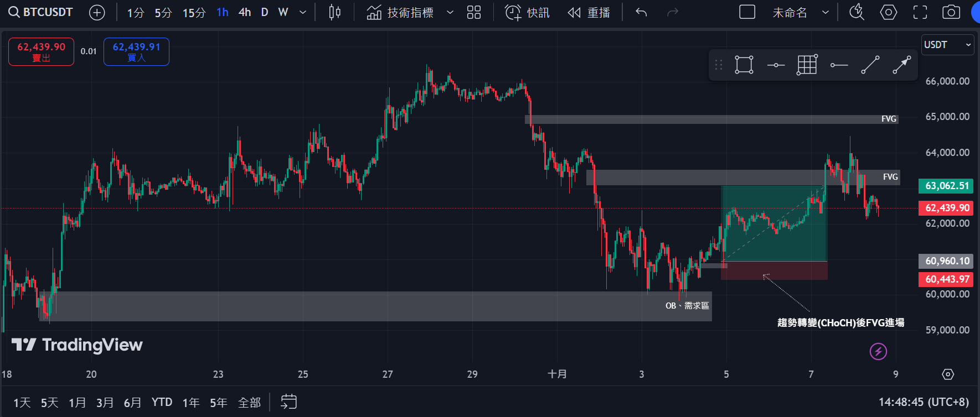Click the red 賣出 sell button
The height and width of the screenshot is (417, 980).
41,52
